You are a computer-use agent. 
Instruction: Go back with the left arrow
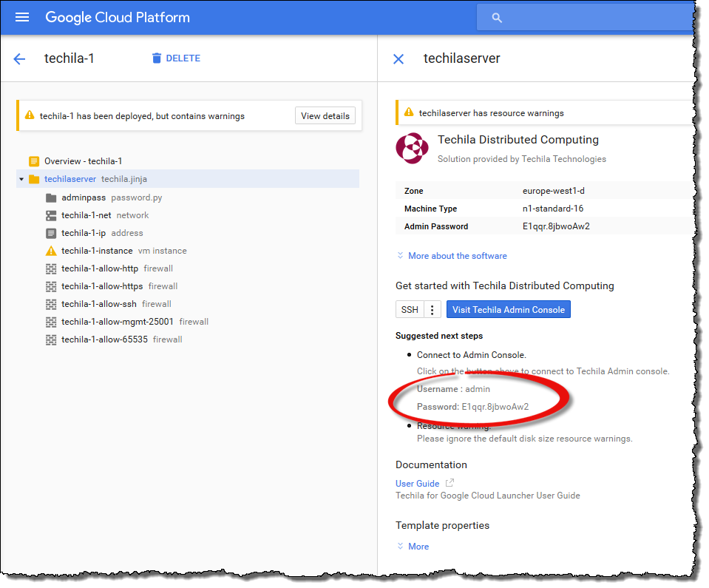[x=19, y=59]
